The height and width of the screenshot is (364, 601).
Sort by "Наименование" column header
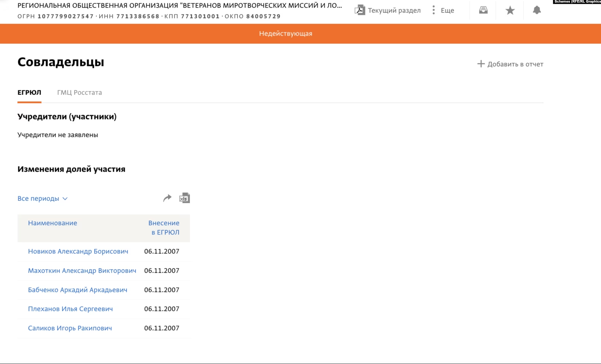click(x=52, y=223)
